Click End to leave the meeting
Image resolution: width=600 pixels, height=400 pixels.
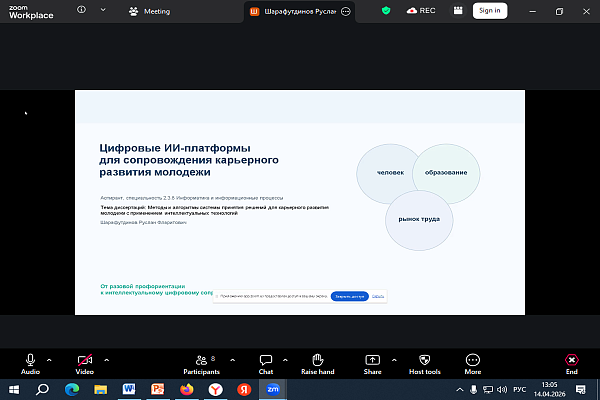(x=572, y=360)
